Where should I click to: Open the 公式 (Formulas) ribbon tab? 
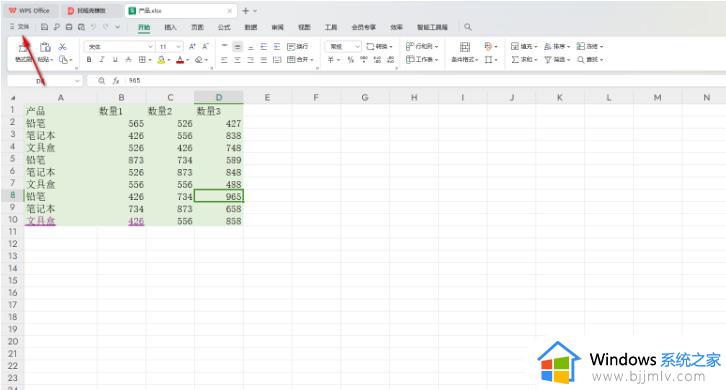(224, 27)
